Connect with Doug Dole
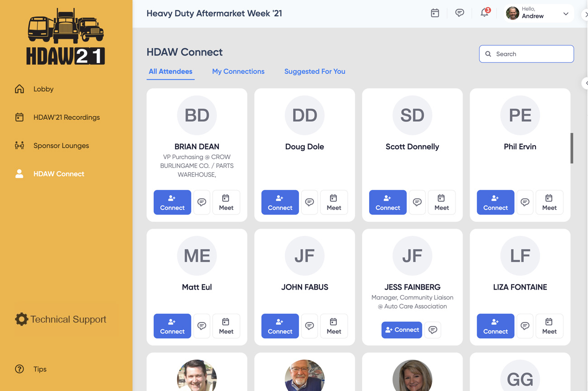This screenshot has width=588, height=391. coord(280,202)
